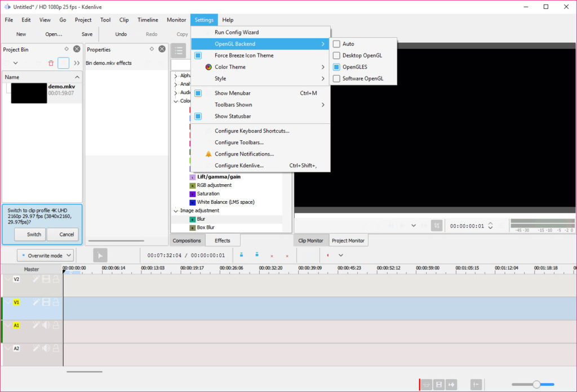This screenshot has width=577, height=392.
Task: Click the Saturation effect icon
Action: tap(193, 194)
